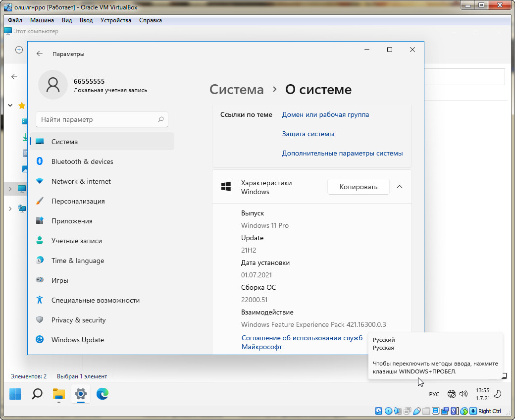Click the back arrow in Параметры
This screenshot has height=420, width=515.
tap(40, 54)
